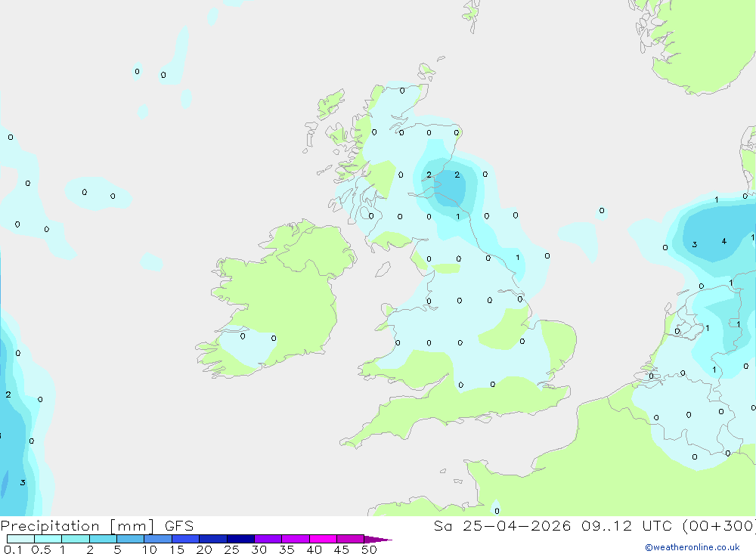756x554 pixels.
Task: Click the '25' legend label
Action: (231, 549)
